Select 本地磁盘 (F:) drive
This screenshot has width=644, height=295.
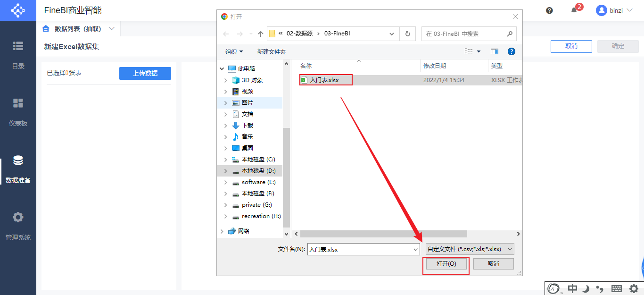(x=258, y=194)
